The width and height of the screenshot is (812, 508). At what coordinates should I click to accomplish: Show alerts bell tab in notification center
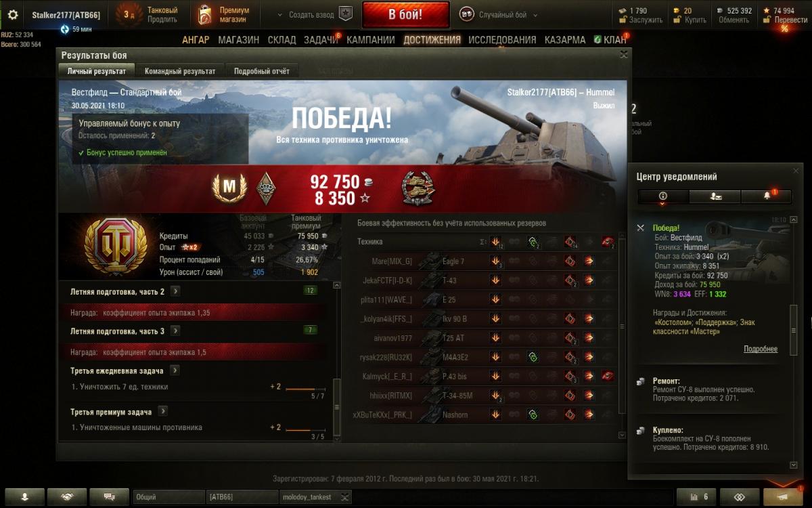(767, 196)
